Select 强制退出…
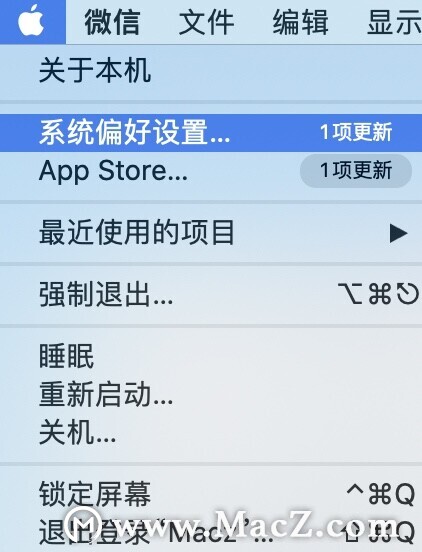Screen dimensions: 422x552 pyautogui.click(x=211, y=294)
